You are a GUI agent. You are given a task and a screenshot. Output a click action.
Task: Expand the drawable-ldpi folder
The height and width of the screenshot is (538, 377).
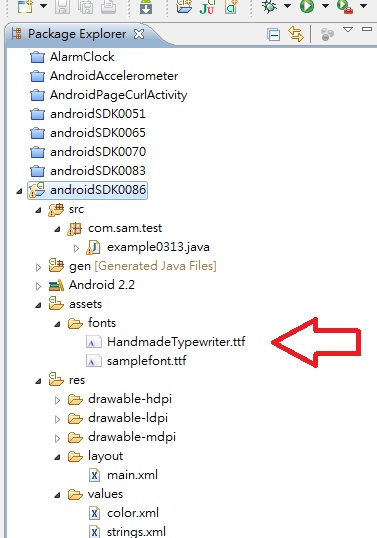tap(58, 419)
